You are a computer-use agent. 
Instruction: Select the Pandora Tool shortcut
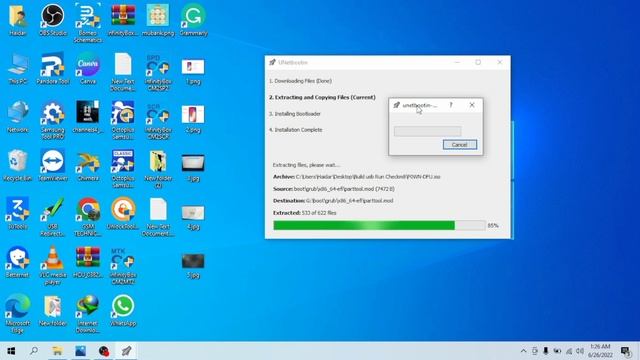click(53, 69)
